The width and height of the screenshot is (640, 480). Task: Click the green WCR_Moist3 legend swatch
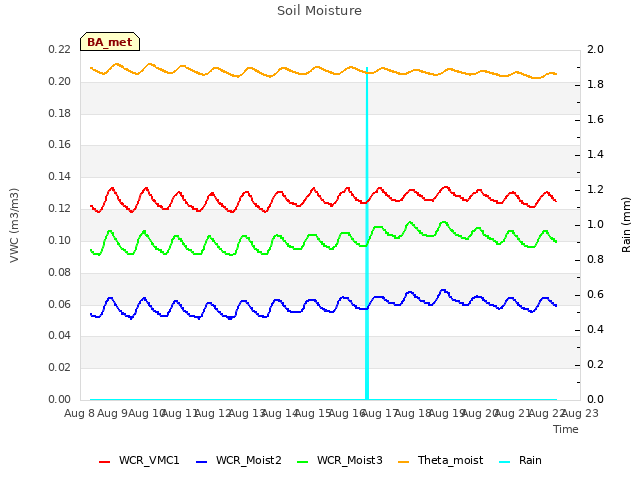pos(302,462)
